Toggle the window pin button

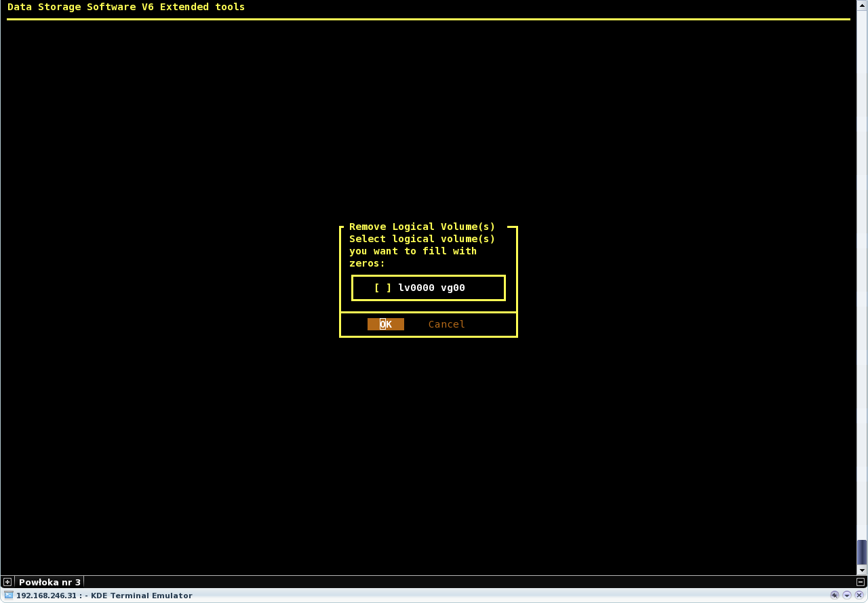point(835,596)
